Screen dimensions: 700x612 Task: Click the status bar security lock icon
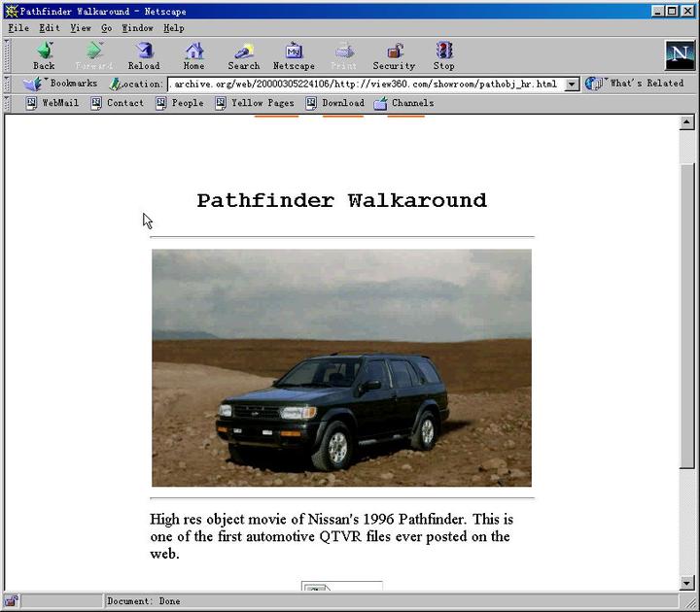point(11,601)
